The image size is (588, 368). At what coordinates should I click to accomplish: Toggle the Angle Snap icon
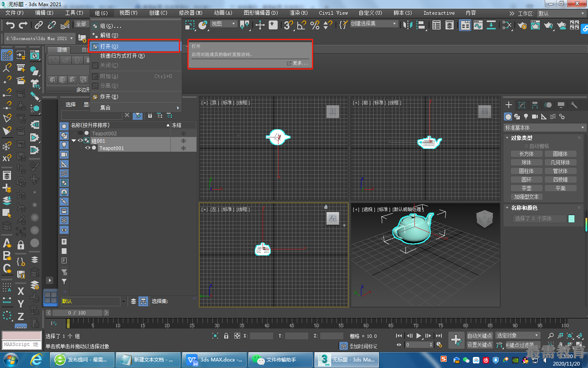pos(302,25)
